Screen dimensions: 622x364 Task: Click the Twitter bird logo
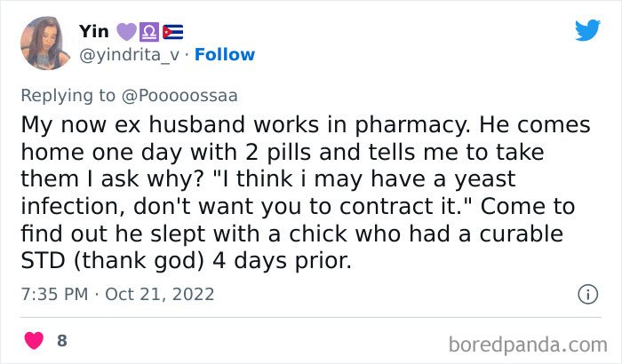pyautogui.click(x=587, y=30)
